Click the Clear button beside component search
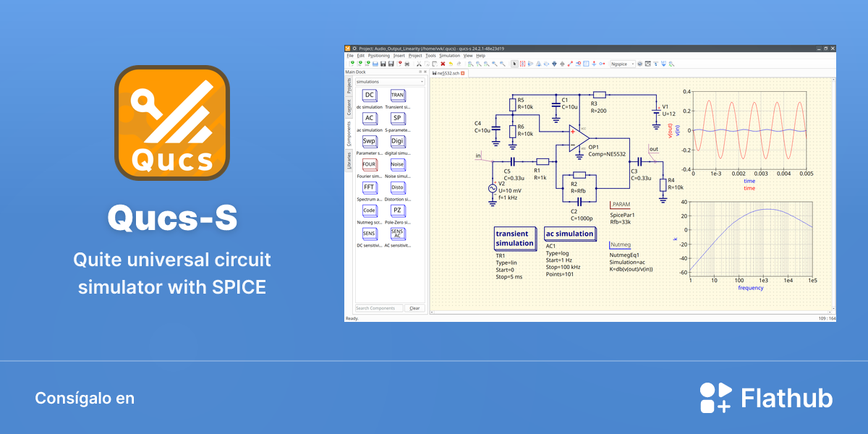 coord(414,308)
